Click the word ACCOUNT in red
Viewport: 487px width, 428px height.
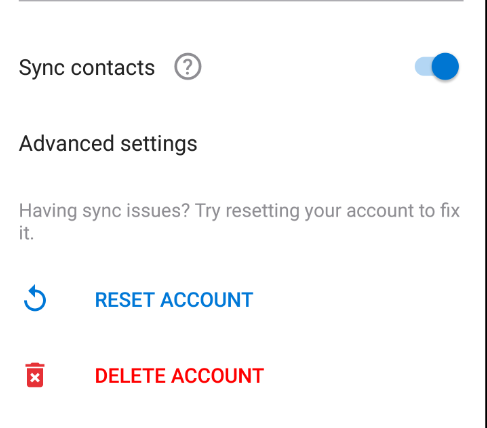pyautogui.click(x=218, y=376)
